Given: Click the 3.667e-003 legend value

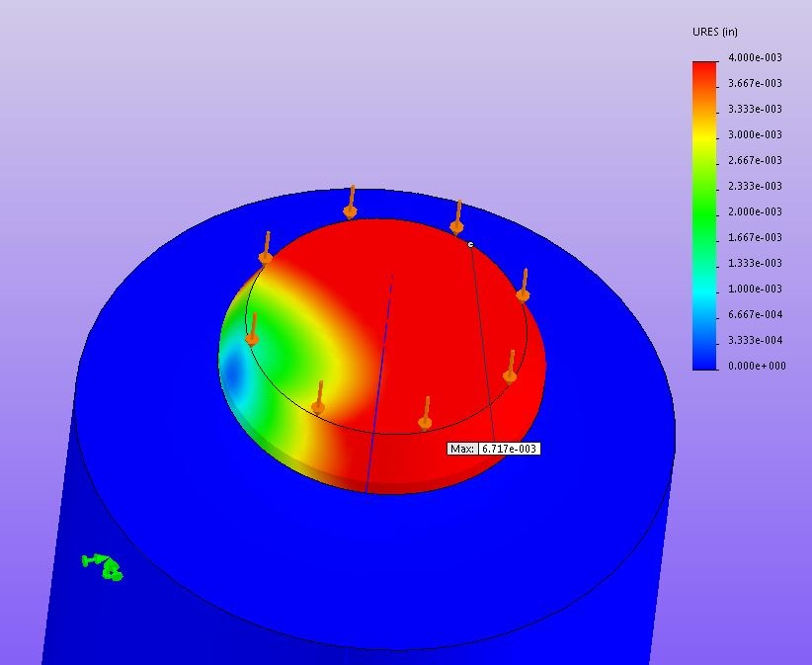Looking at the screenshot, I should point(755,83).
